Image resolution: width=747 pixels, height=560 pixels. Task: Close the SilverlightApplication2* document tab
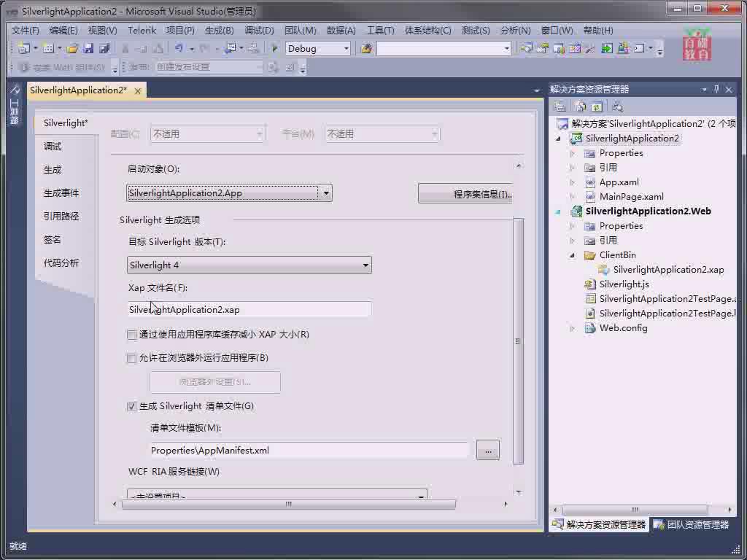point(138,90)
